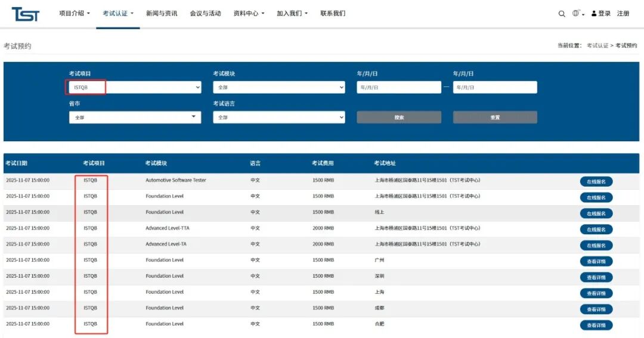Open the 考试认证 menu
Screen dimensions: 644x338
tap(118, 13)
